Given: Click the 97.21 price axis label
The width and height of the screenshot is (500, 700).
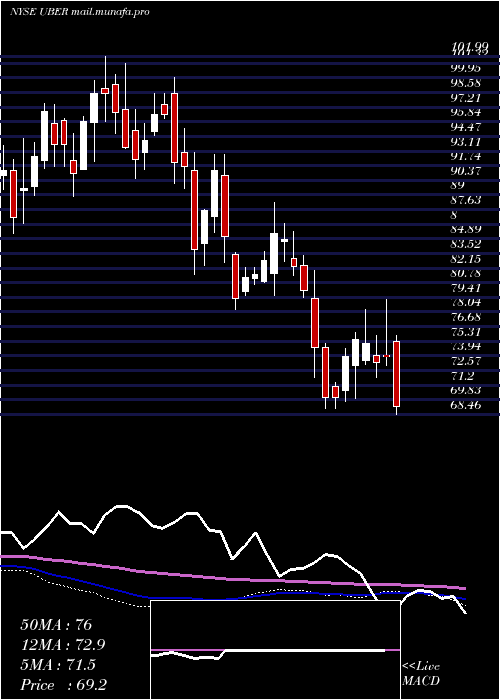Looking at the screenshot, I should click(x=466, y=97).
